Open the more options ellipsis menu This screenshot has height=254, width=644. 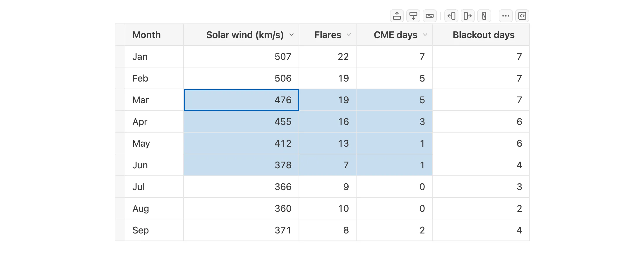(x=506, y=16)
